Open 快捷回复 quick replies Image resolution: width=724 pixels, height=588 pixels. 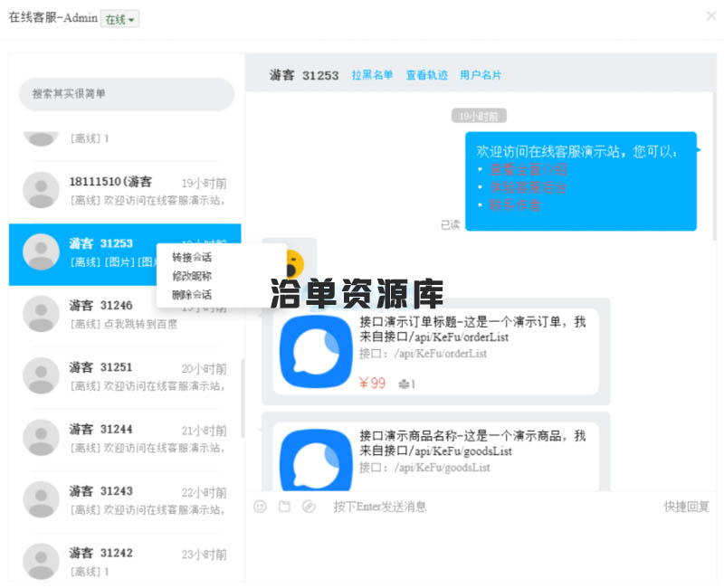pos(687,507)
